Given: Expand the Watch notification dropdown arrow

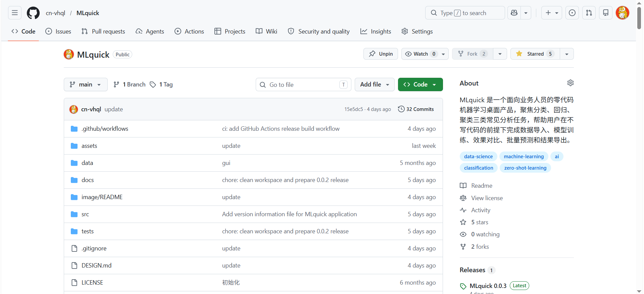Looking at the screenshot, I should click(443, 54).
